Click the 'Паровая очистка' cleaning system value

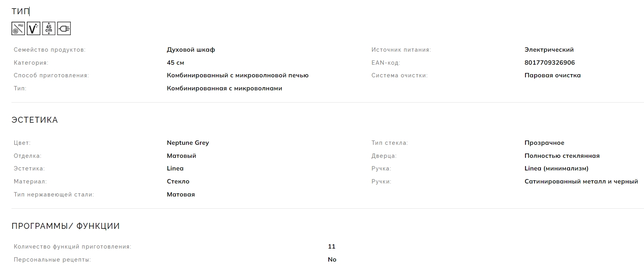pos(552,75)
